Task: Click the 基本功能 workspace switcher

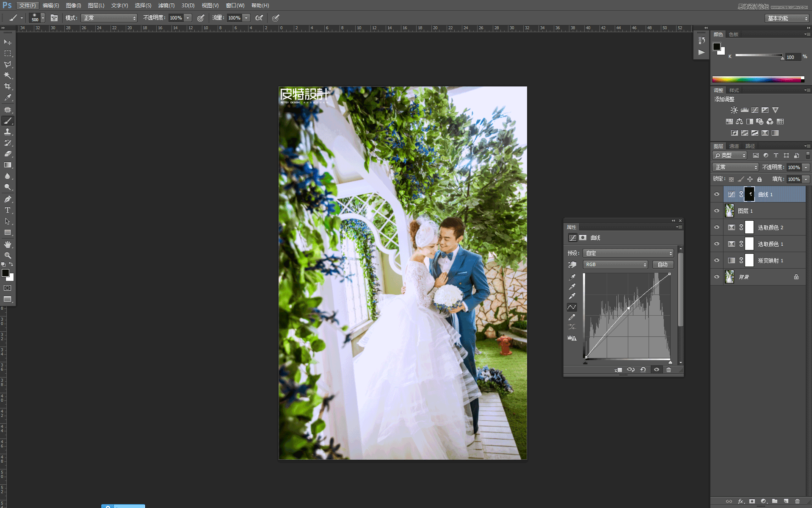Action: (x=786, y=18)
